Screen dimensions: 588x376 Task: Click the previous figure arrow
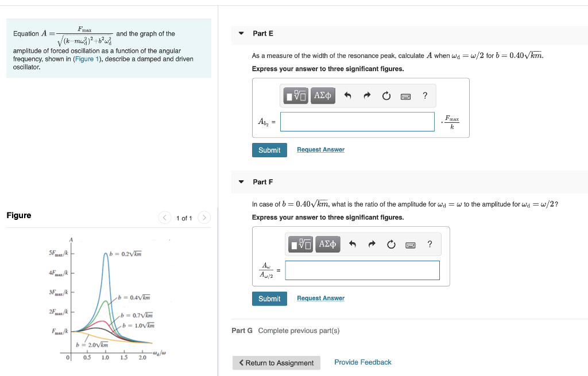pos(165,218)
